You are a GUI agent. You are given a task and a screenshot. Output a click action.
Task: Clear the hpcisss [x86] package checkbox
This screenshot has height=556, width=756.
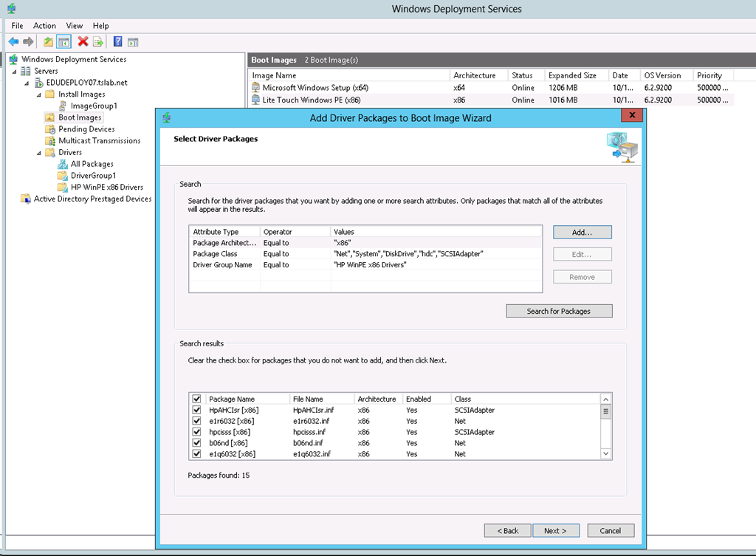tap(196, 432)
